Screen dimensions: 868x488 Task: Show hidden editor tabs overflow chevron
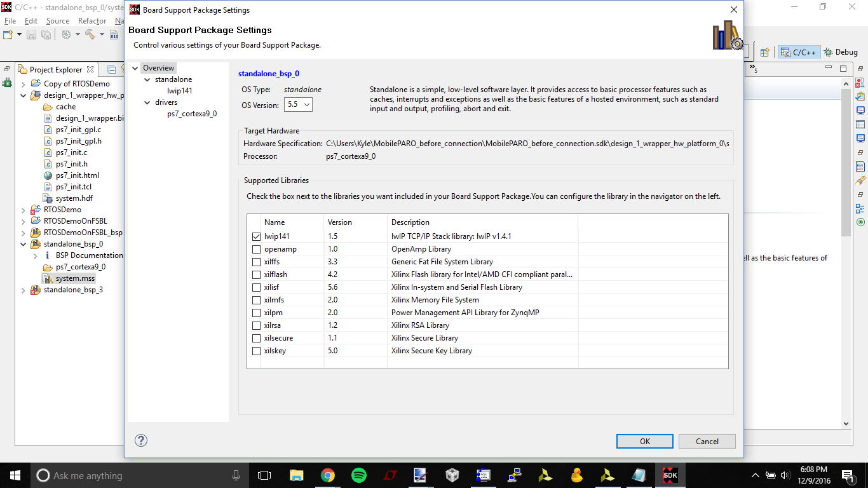pos(753,69)
